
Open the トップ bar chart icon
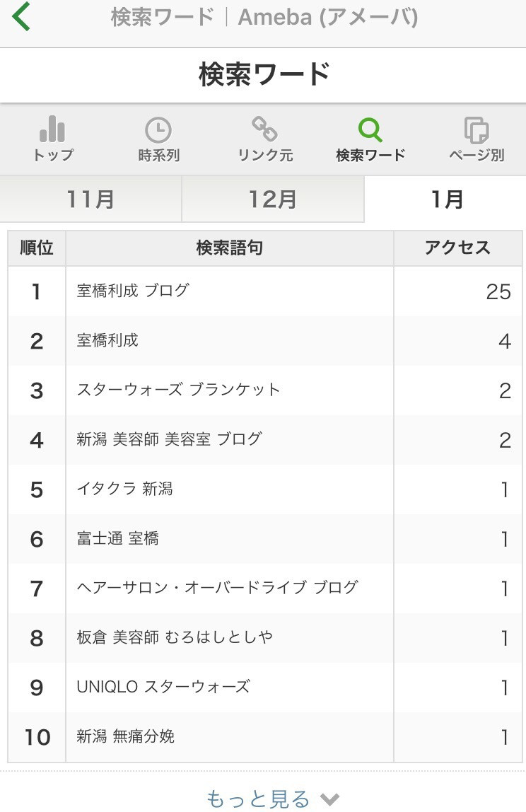[x=53, y=131]
